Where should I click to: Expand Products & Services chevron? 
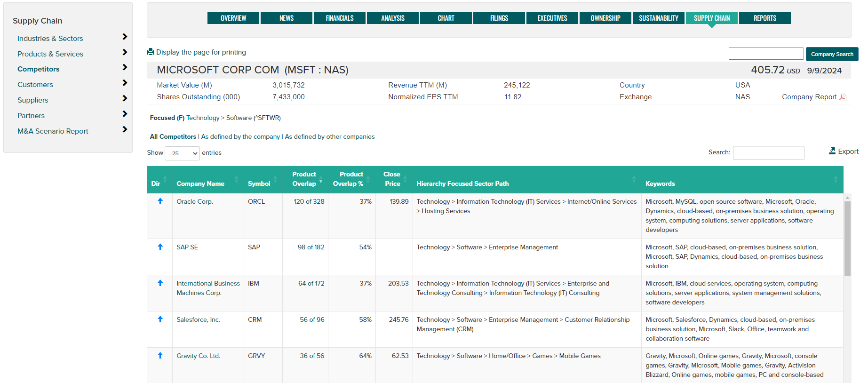pos(125,52)
